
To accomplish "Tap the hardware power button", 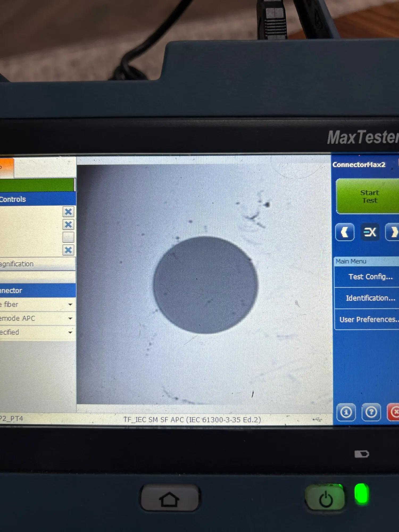I will 326,498.
